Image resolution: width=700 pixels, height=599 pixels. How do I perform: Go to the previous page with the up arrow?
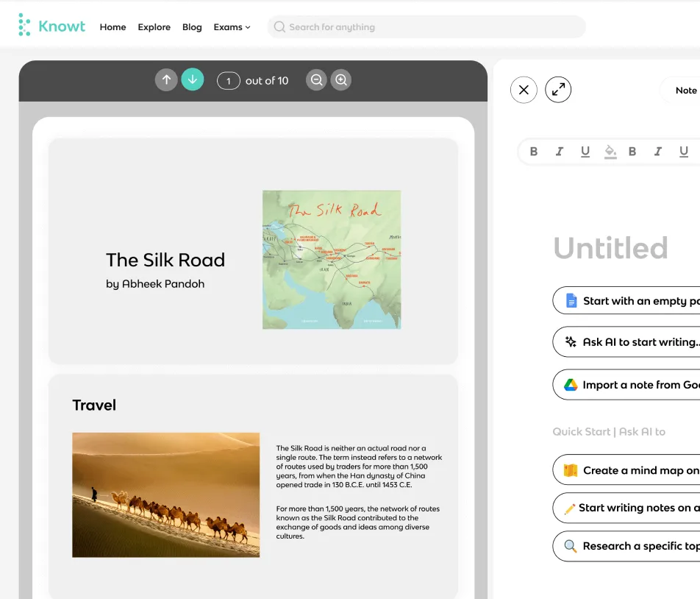[166, 80]
